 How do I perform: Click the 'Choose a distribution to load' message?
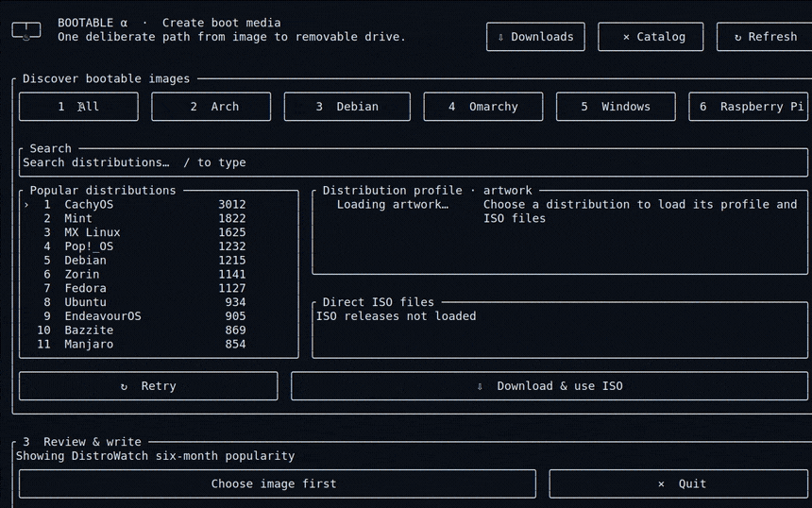click(x=640, y=212)
